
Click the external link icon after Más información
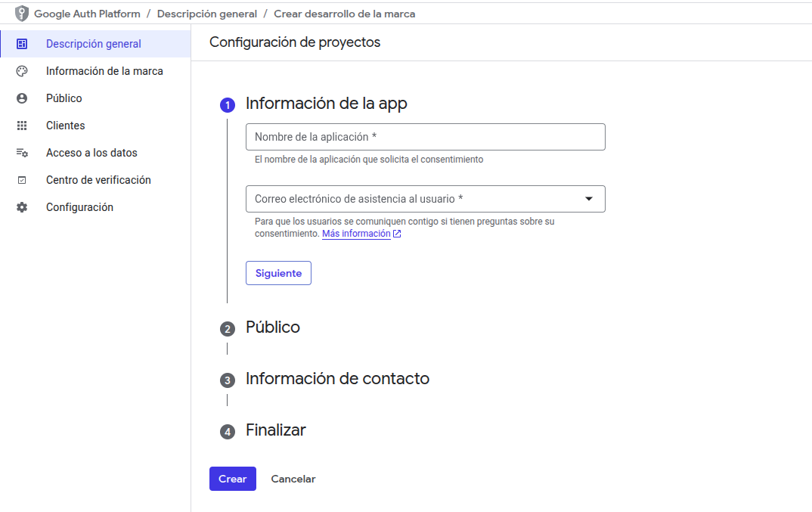[397, 234]
